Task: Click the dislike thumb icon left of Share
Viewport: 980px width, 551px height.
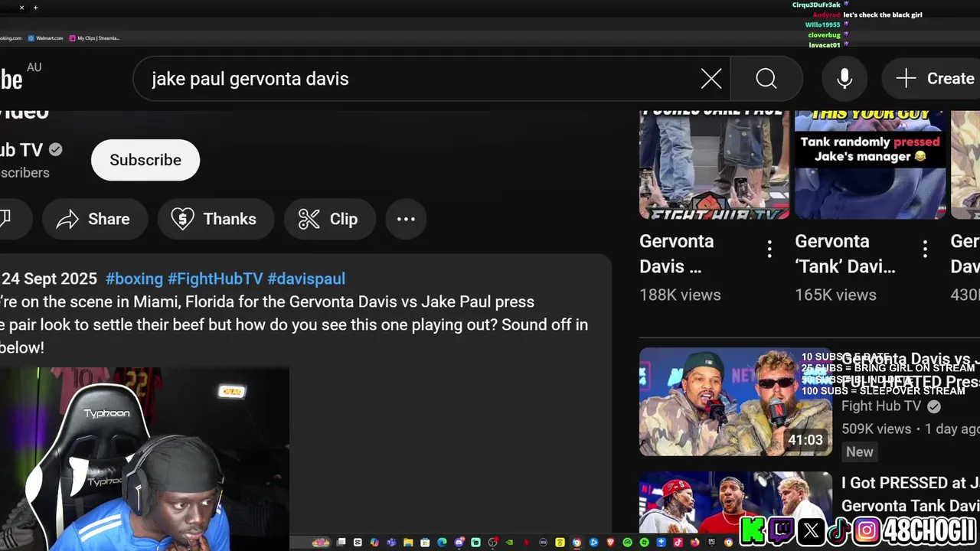Action: point(6,219)
